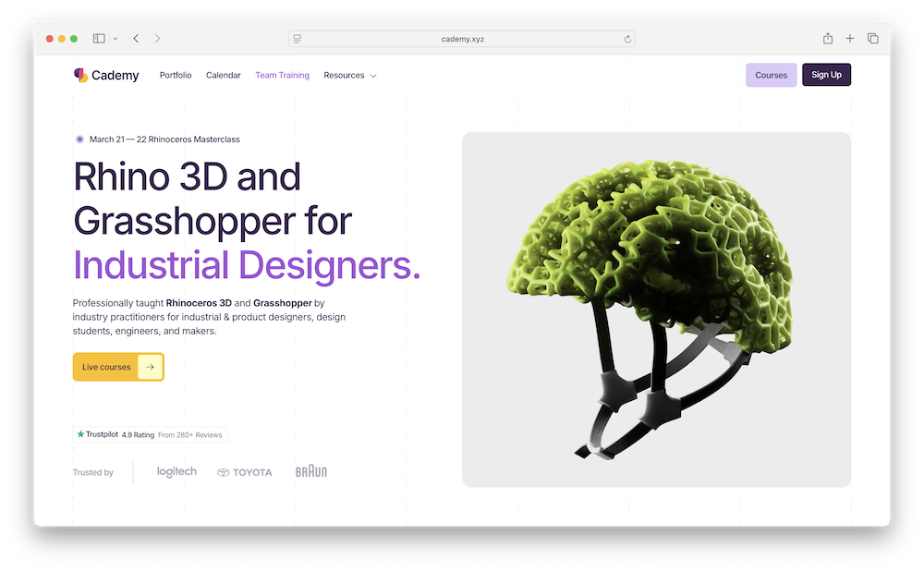Show the tab overview
924x571 pixels.
[x=873, y=39]
